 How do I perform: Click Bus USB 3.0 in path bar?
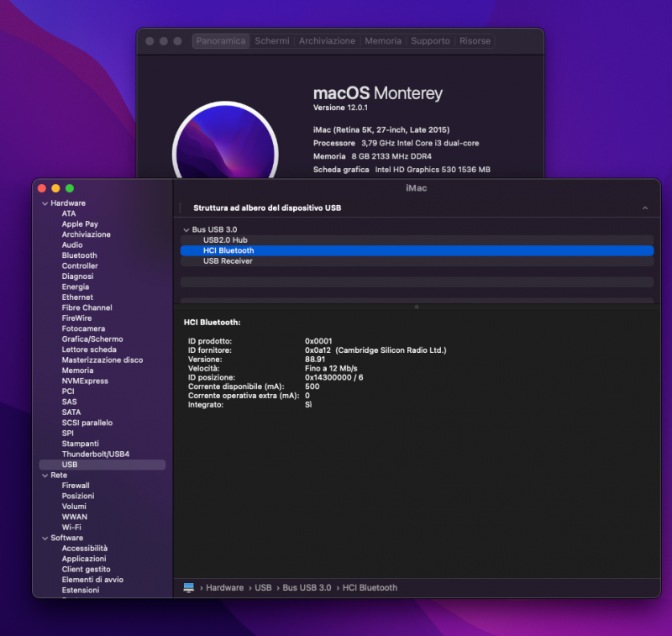(x=307, y=588)
